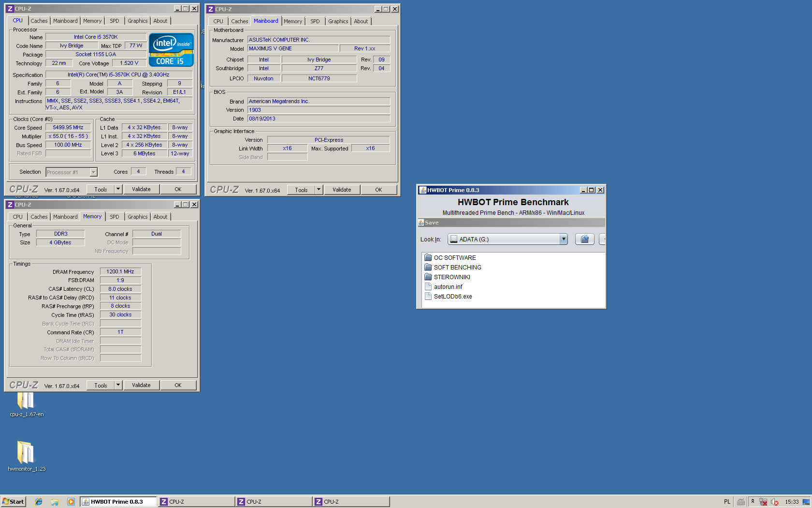Select OC SOFTWARE folder icon
Viewport: 812px width, 508px height.
click(x=428, y=257)
